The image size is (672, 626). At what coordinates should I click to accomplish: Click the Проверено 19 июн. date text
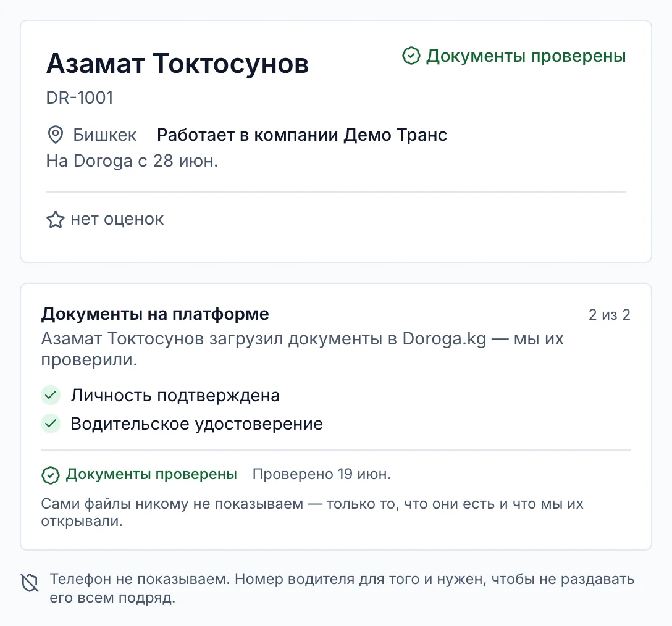tap(321, 474)
